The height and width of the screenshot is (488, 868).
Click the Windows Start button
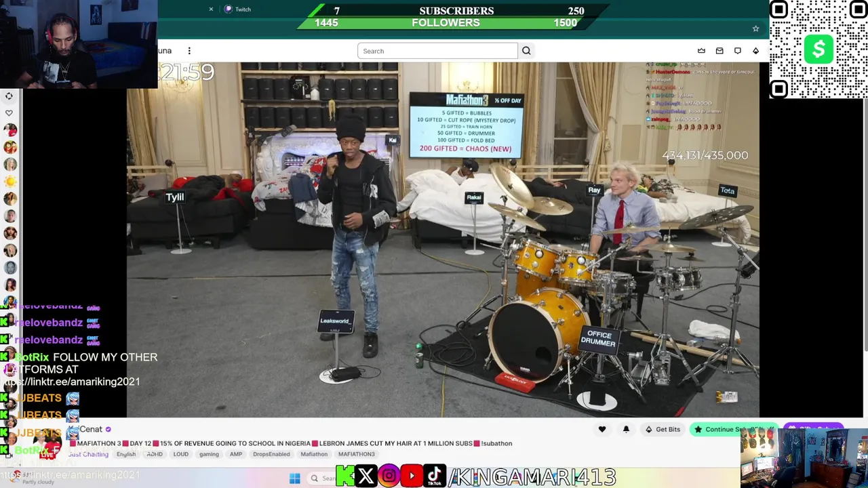click(x=294, y=479)
